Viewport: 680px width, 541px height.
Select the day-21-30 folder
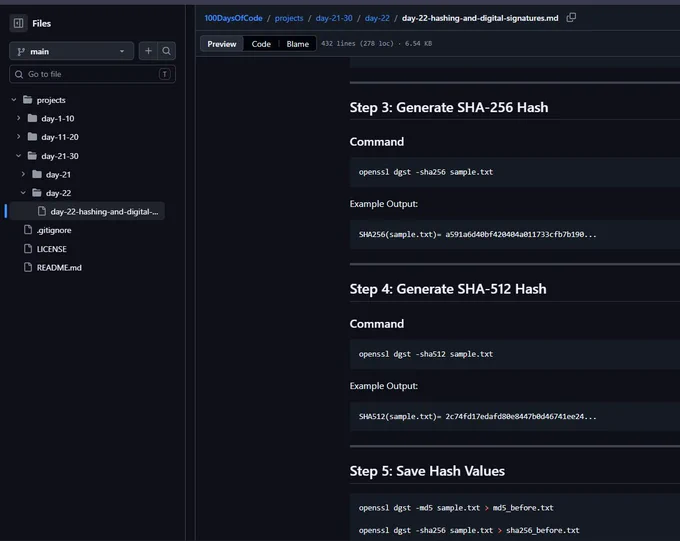(60, 156)
